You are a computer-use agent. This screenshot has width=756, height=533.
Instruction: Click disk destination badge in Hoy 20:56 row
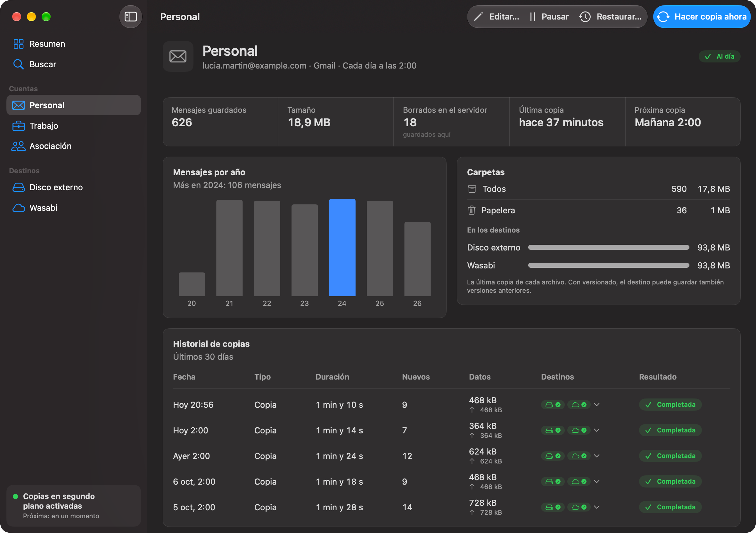(553, 405)
